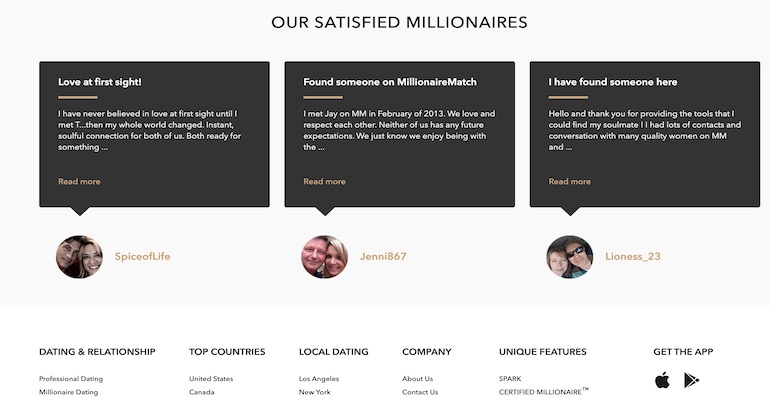Read more of 'Found someone on MillionaireMatch' story
Viewport: 770px width, 400px height.
point(324,182)
